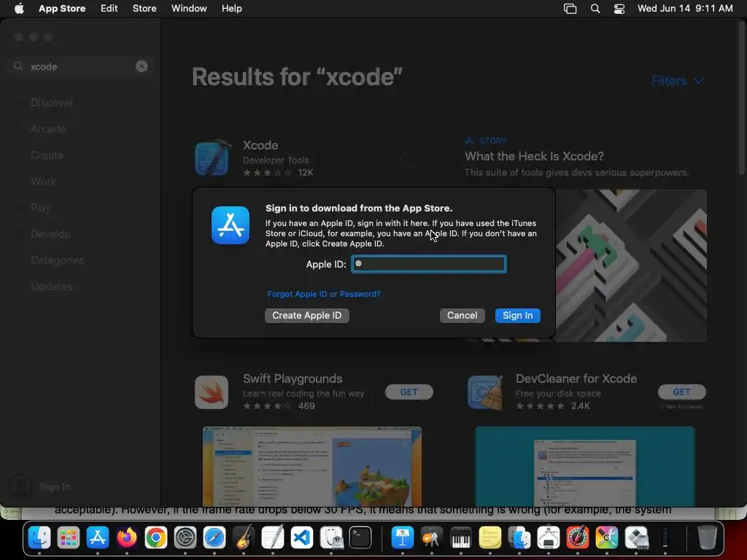
Task: Click the date and time in menu bar
Action: [685, 9]
